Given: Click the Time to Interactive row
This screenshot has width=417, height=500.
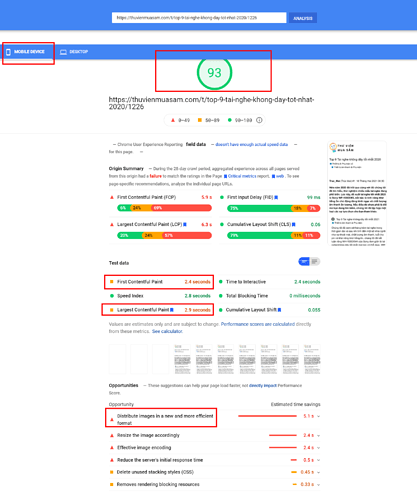Looking at the screenshot, I should [x=270, y=282].
